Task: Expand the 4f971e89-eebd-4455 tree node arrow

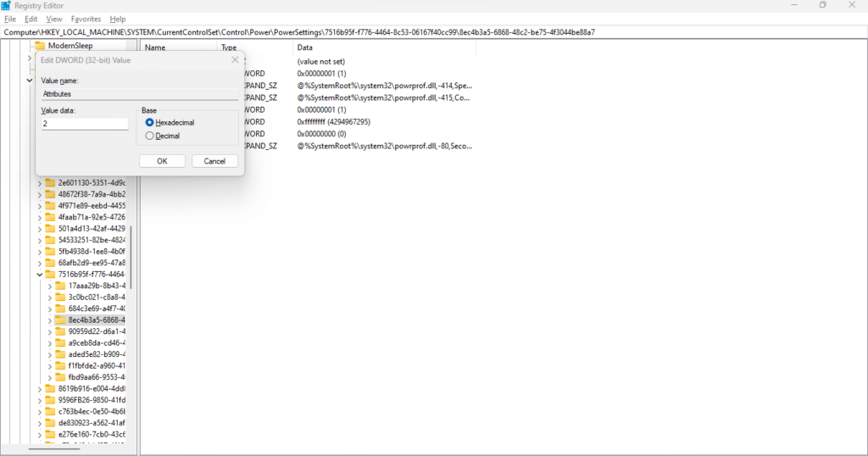Action: pyautogui.click(x=40, y=206)
